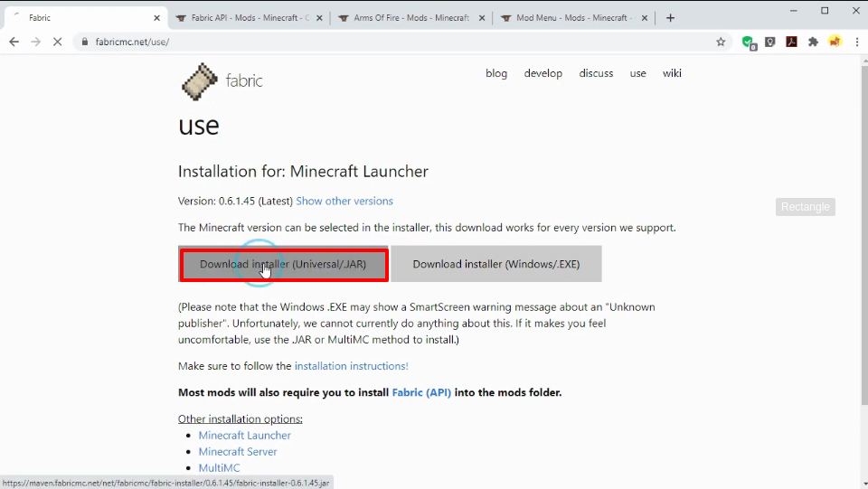This screenshot has width=868, height=489.
Task: Open a new tab with plus button
Action: 670,18
